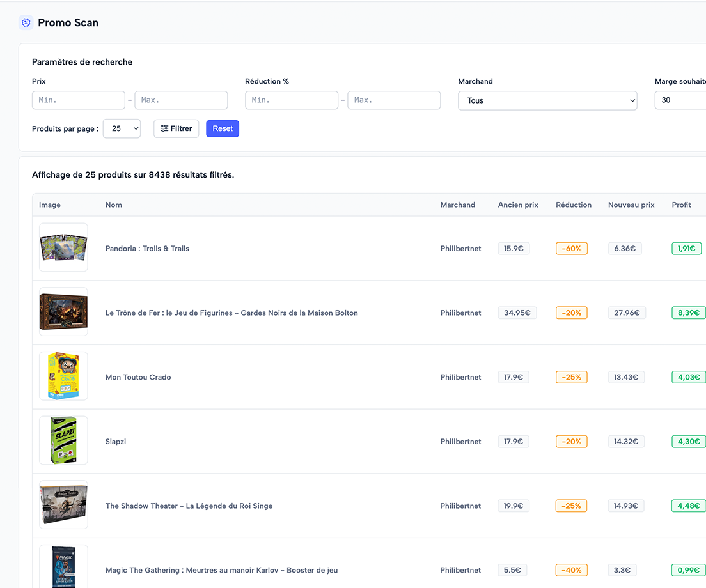Click the Nouveau prix column header

[631, 205]
